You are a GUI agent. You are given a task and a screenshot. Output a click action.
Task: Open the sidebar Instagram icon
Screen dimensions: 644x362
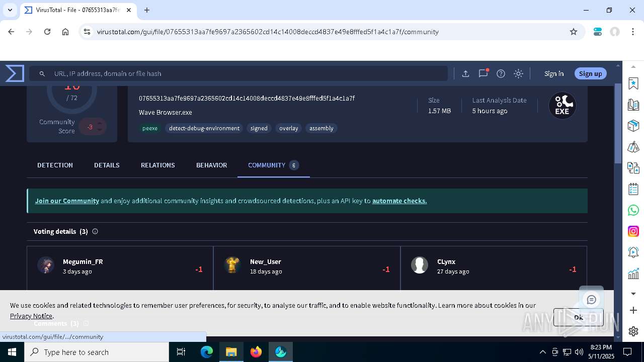pyautogui.click(x=633, y=231)
